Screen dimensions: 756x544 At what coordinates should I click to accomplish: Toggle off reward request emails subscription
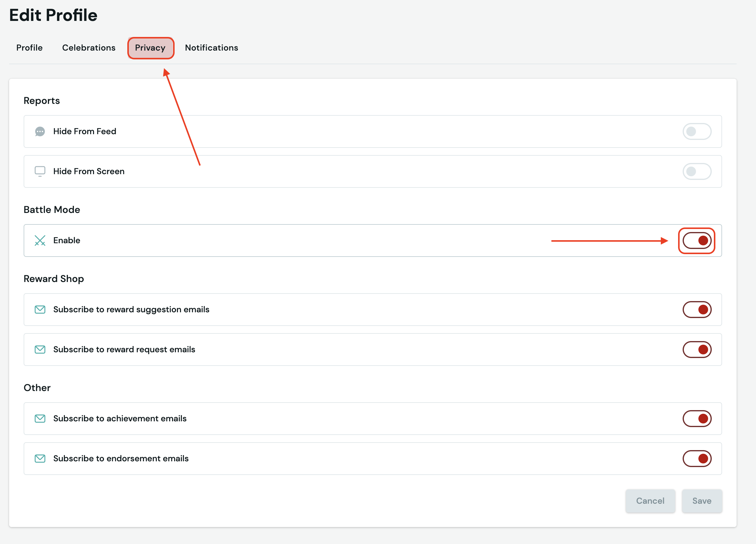(697, 350)
